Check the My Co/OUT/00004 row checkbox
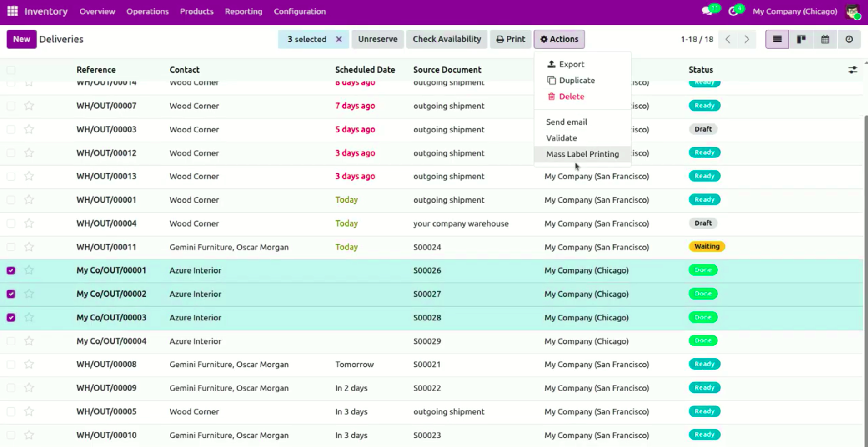868x447 pixels. pos(11,341)
